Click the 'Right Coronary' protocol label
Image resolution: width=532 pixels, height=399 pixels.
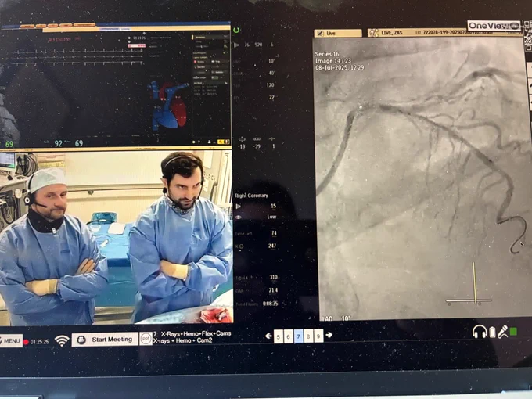[x=251, y=196]
